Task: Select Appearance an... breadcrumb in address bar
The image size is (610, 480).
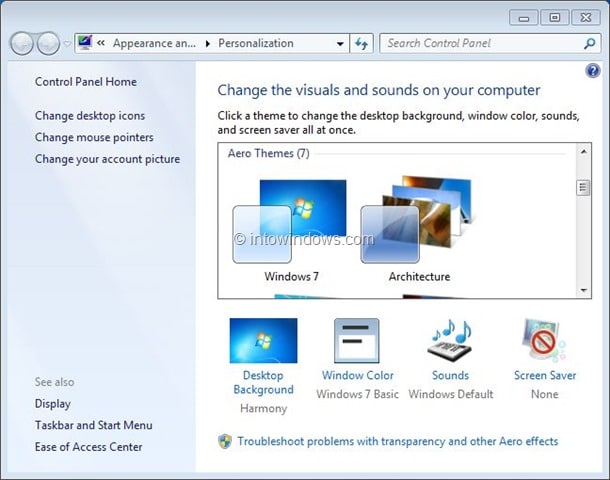Action: click(154, 43)
